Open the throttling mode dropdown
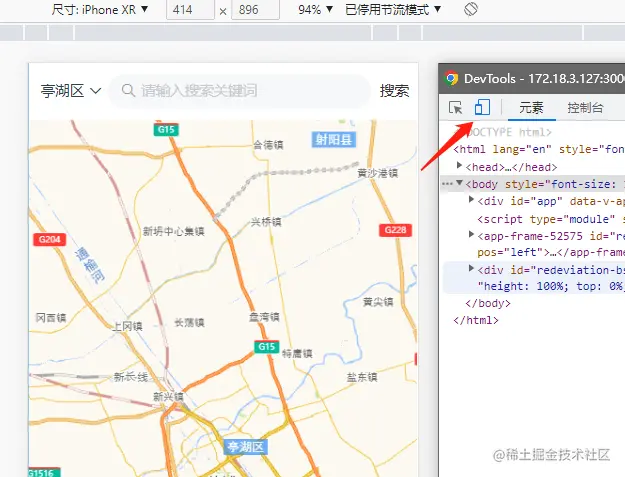Image resolution: width=625 pixels, height=477 pixels. 393,9
